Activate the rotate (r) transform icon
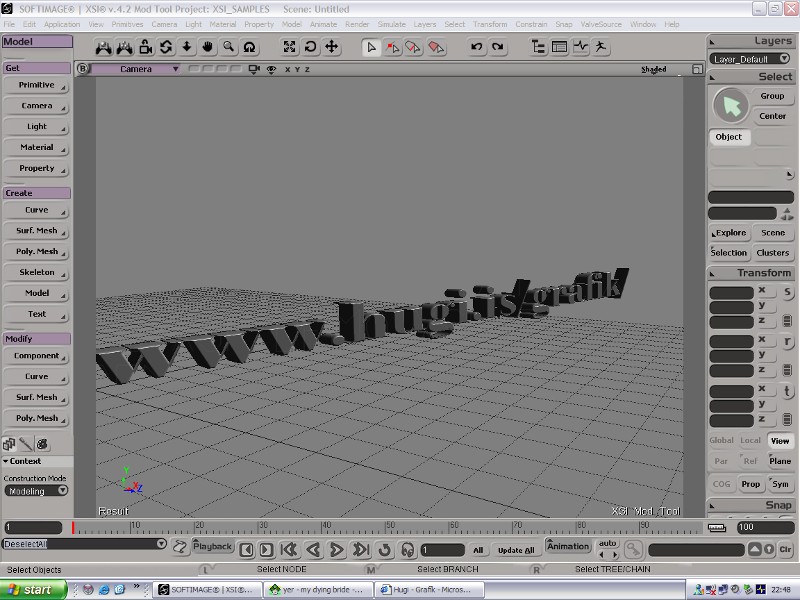 [787, 342]
